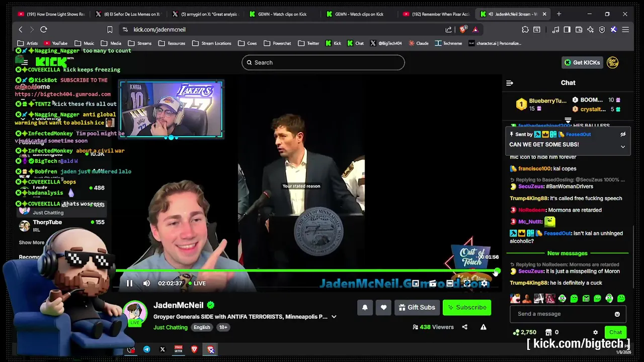Open the browser address bar share icon
The image size is (644, 362).
click(x=448, y=30)
